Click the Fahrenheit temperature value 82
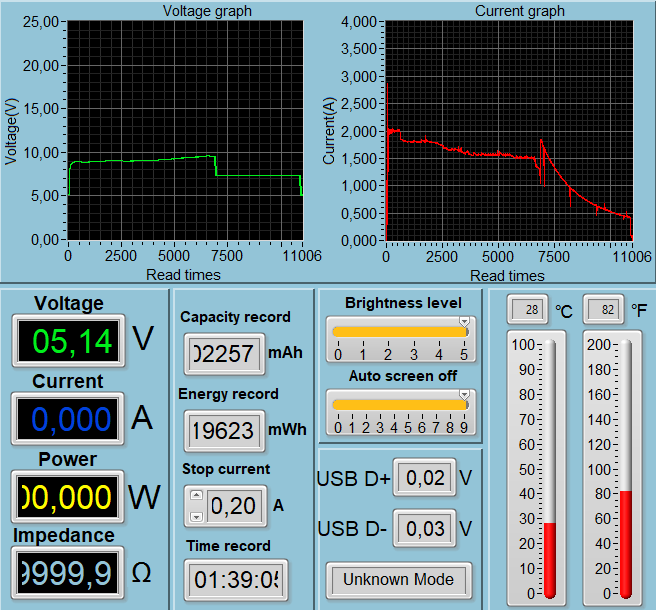 pyautogui.click(x=603, y=310)
